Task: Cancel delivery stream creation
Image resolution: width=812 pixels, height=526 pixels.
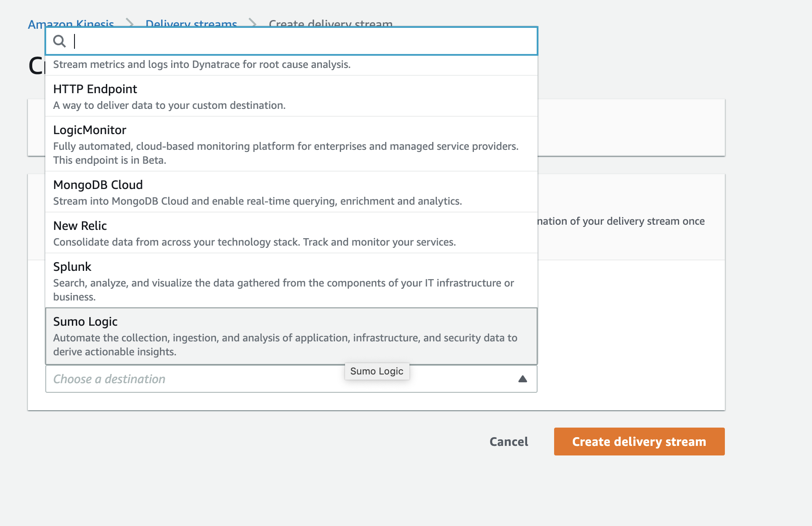Action: coord(509,442)
